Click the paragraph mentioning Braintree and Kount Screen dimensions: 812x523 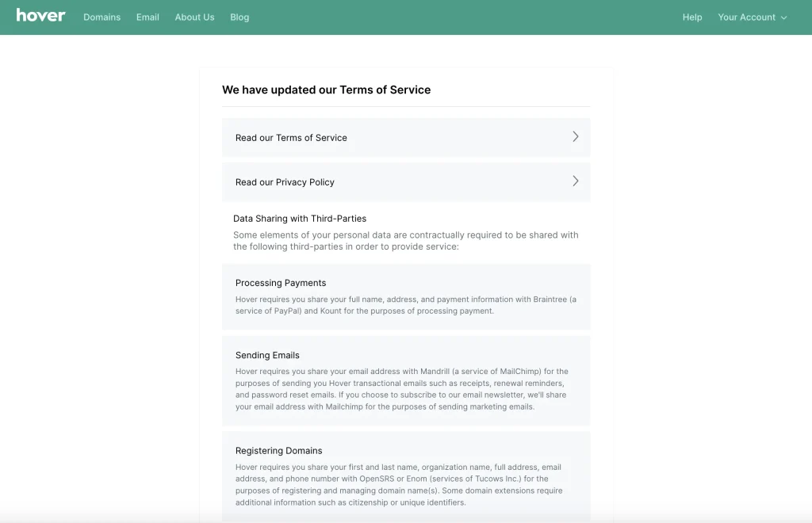(405, 305)
